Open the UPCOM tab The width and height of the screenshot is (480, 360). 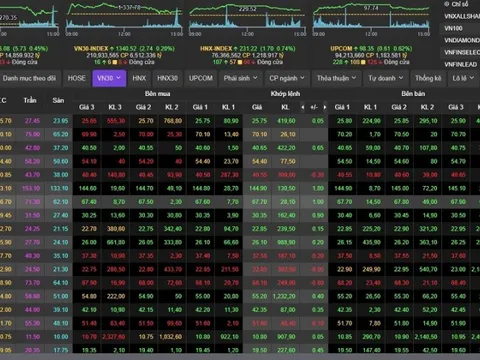coord(201,78)
